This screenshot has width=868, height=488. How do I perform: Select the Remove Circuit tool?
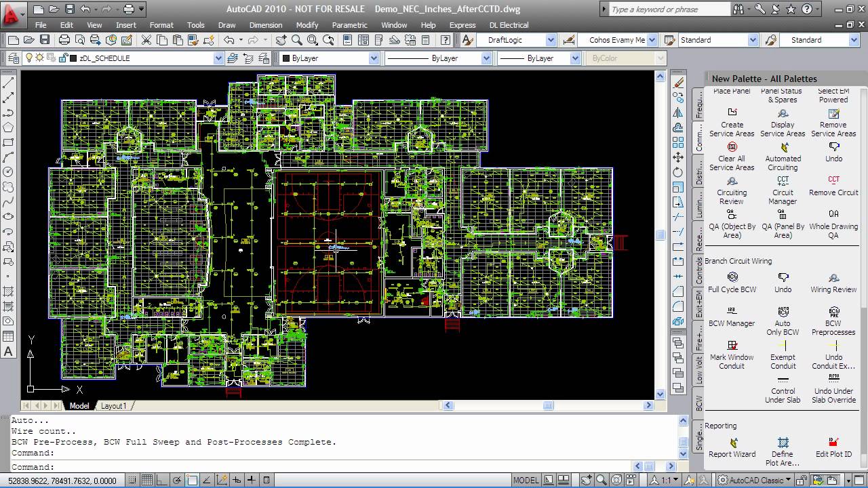tap(833, 180)
